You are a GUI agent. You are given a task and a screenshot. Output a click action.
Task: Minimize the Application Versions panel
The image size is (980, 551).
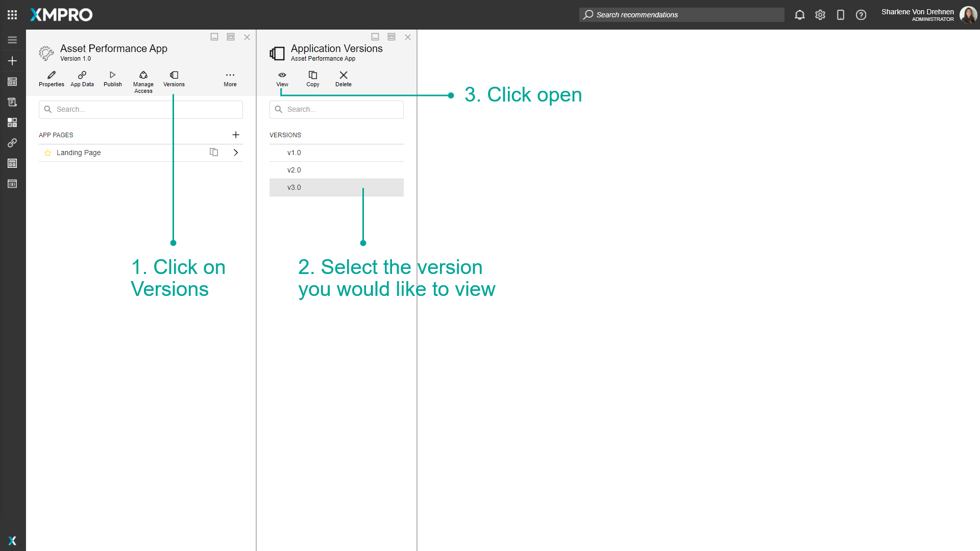(375, 37)
